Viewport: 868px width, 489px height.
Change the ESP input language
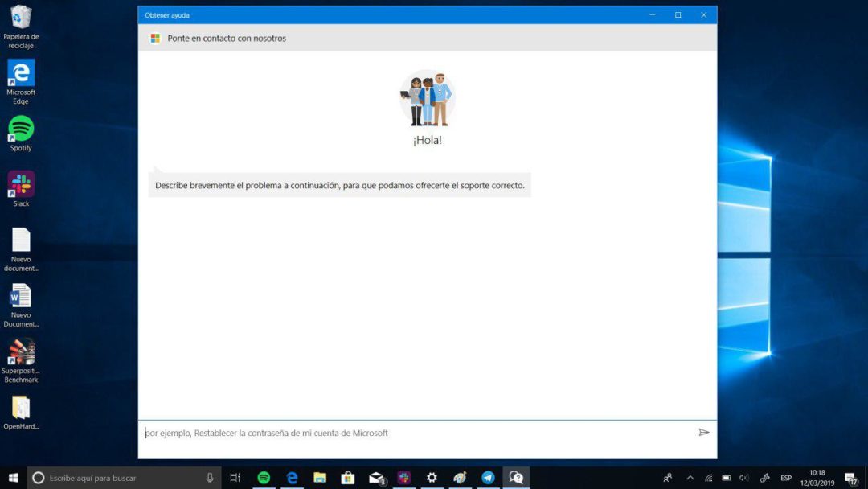tap(786, 478)
